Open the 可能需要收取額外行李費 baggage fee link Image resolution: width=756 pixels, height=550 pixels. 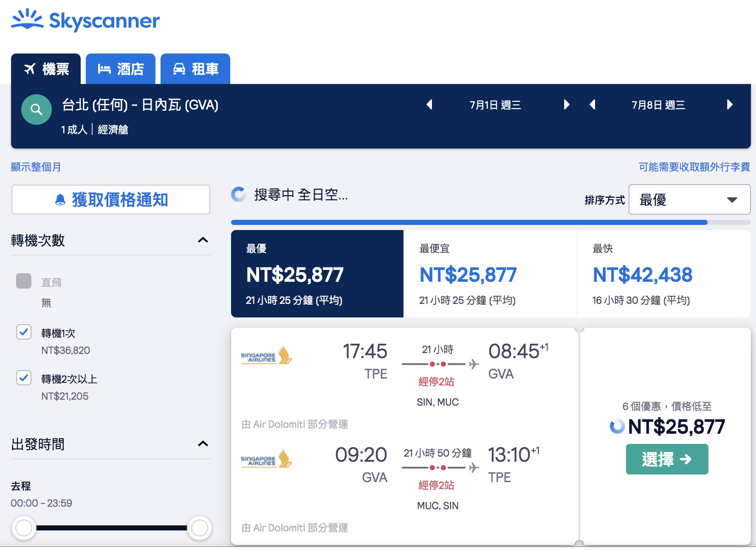(x=694, y=167)
